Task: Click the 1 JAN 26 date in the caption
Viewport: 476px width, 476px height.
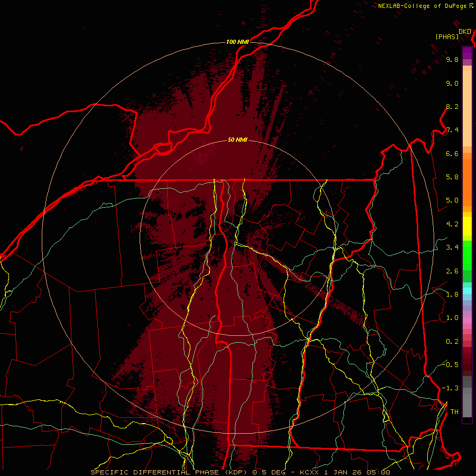Action: pyautogui.click(x=342, y=472)
